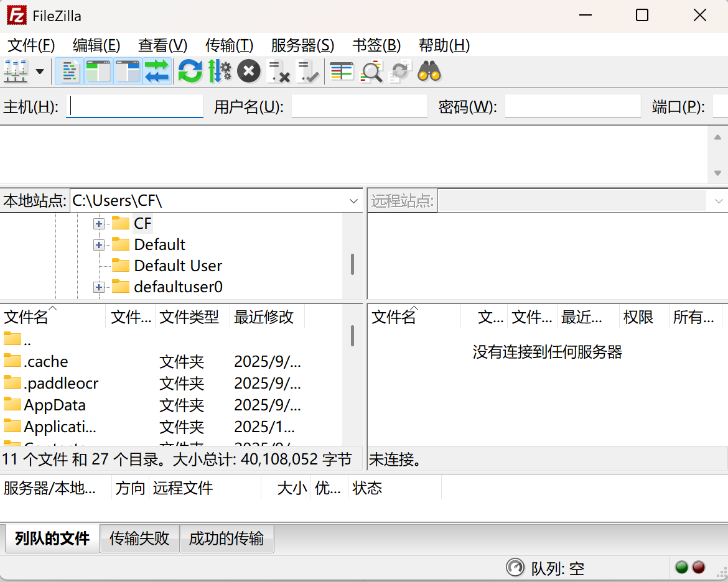Open the file search binoculars tool

tap(429, 71)
